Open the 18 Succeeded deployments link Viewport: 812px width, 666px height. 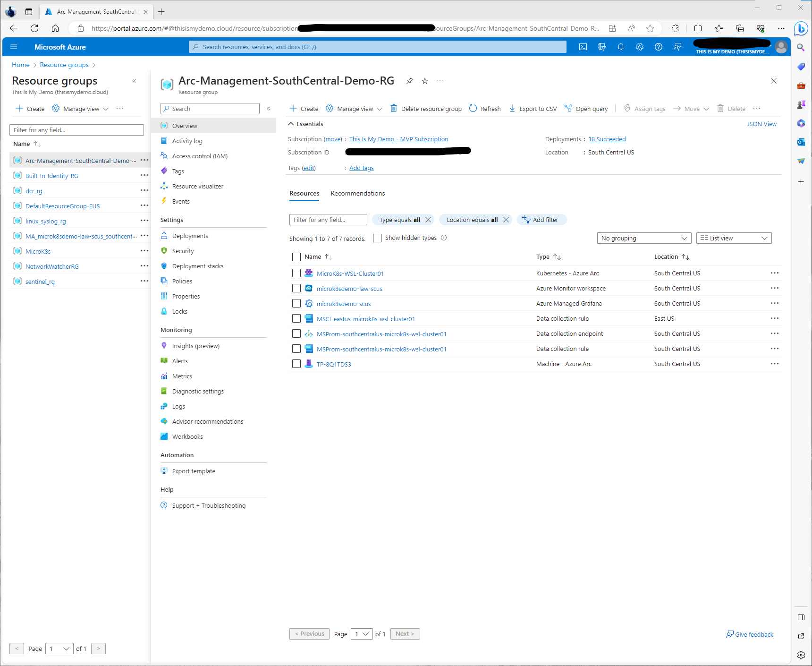[x=607, y=139]
